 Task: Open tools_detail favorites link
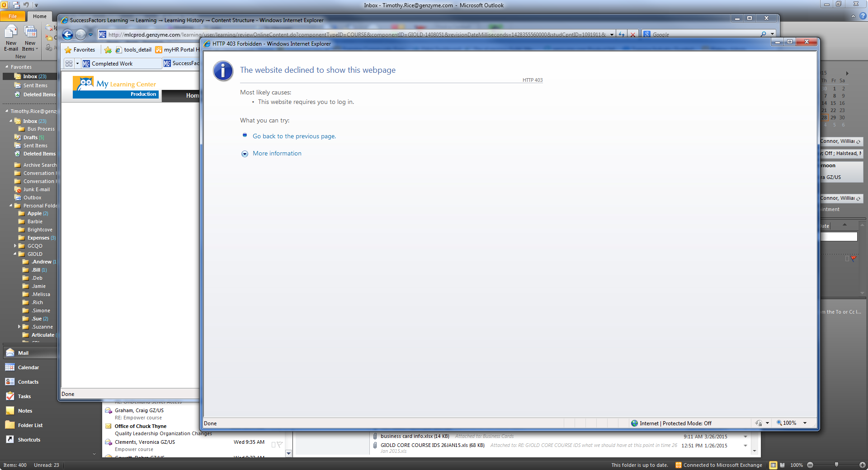pos(133,50)
